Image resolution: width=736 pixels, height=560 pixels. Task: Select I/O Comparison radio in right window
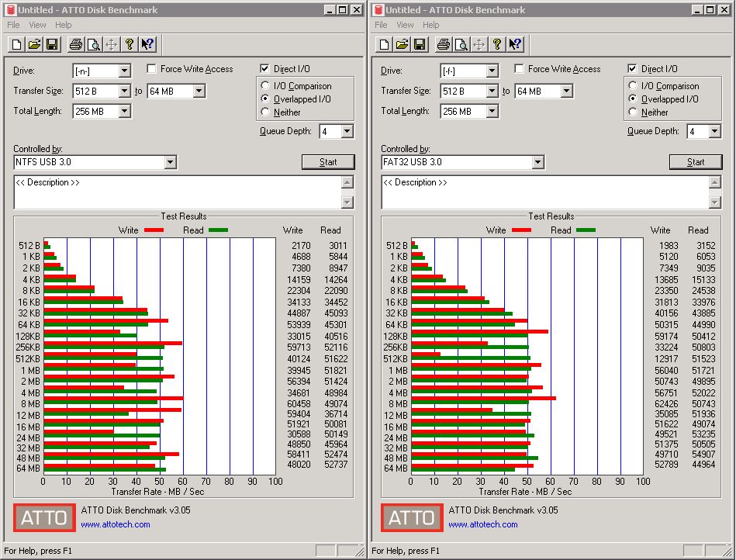click(x=633, y=85)
